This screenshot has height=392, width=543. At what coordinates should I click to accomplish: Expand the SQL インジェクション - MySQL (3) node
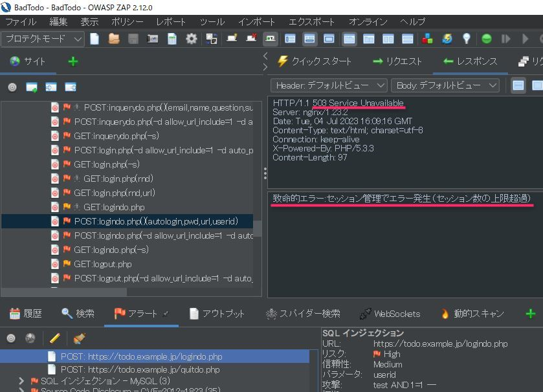click(21, 381)
